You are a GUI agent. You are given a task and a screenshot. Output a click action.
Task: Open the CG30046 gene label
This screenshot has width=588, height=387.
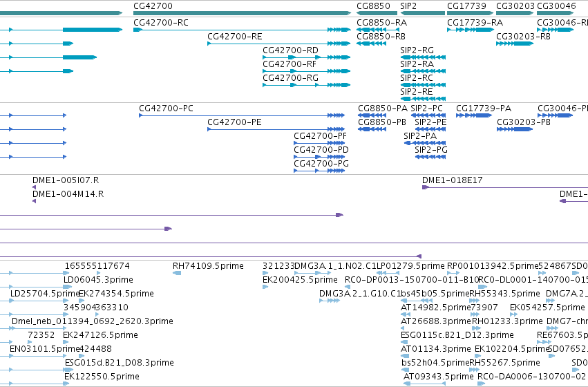556,6
